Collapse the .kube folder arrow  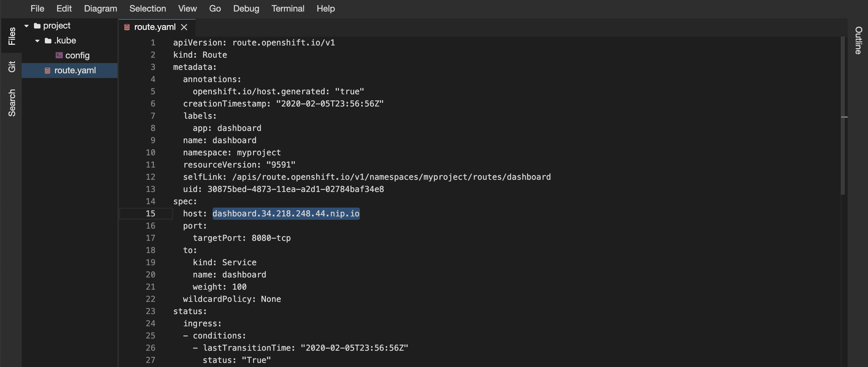(37, 41)
